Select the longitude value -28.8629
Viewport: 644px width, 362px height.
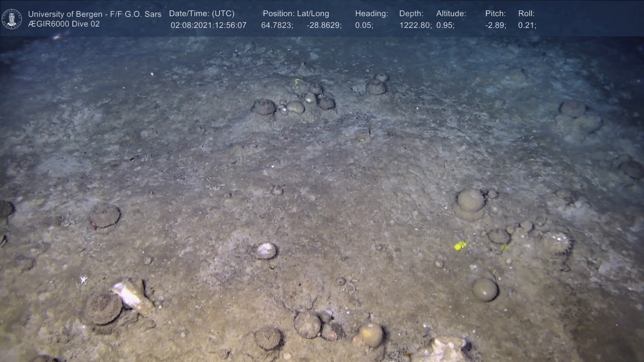[324, 25]
